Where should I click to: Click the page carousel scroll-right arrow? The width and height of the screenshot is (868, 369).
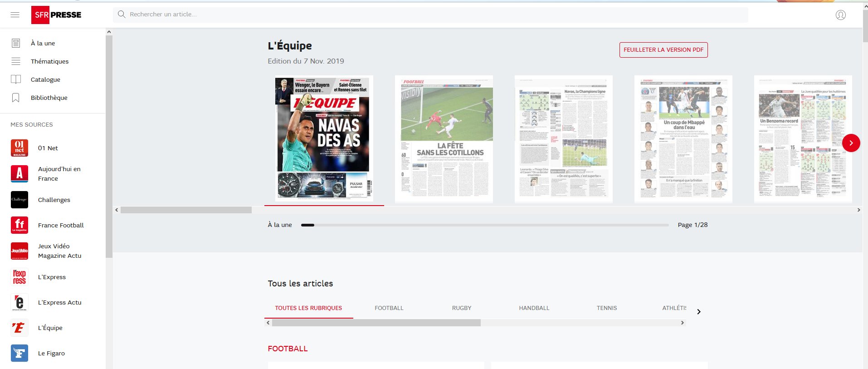(x=858, y=210)
